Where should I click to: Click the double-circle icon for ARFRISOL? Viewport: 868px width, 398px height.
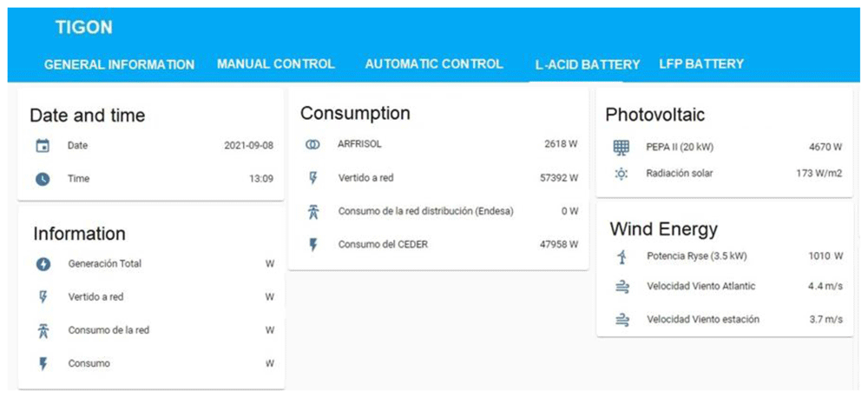312,144
